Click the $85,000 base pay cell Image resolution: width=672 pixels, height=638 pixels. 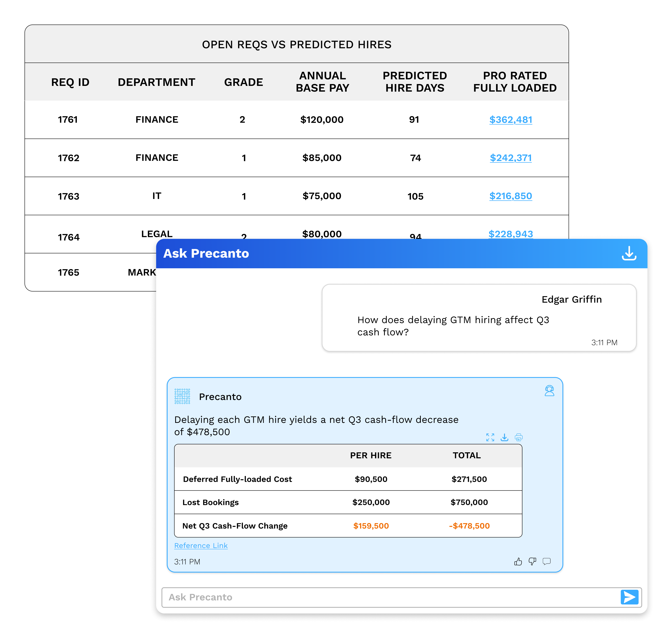click(x=321, y=158)
